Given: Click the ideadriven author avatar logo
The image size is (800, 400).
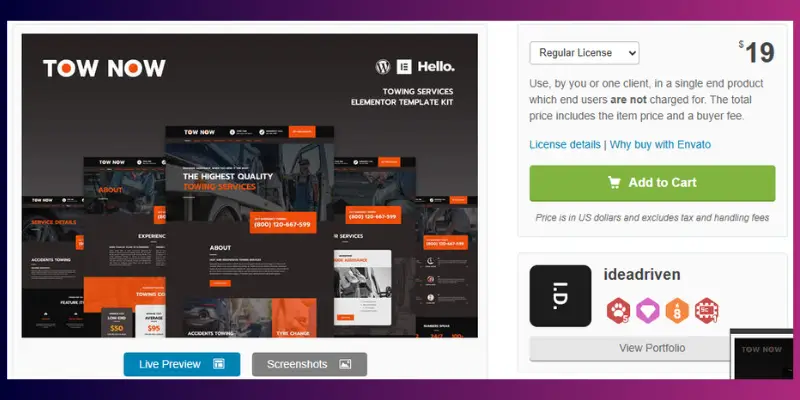Looking at the screenshot, I should [x=559, y=295].
